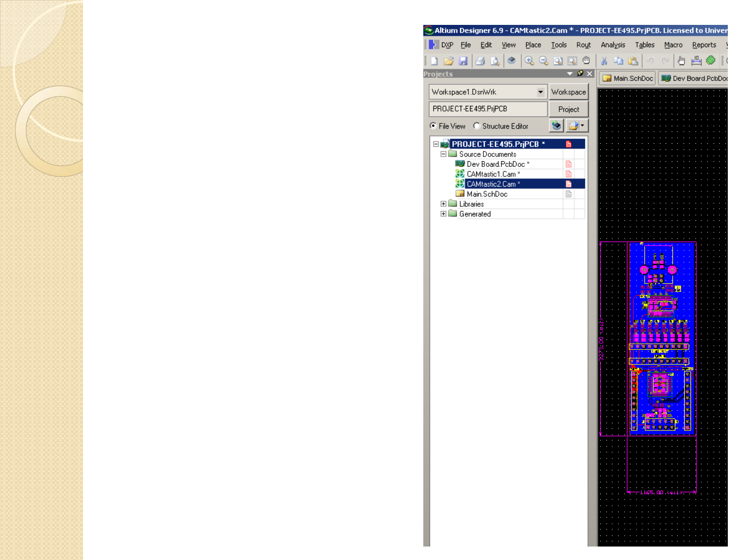Click the Zoom Out magnifier icon

click(544, 61)
